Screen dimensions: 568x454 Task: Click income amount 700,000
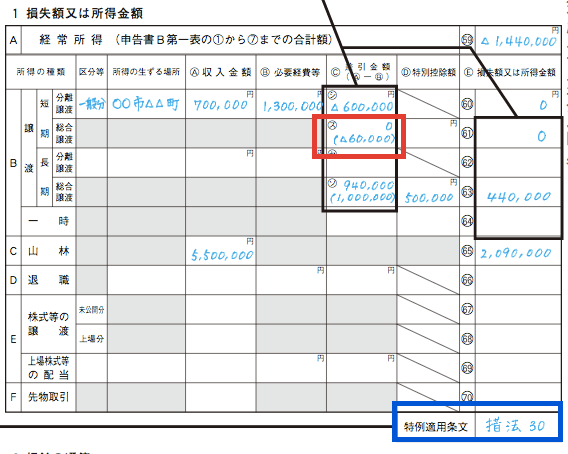[x=221, y=105]
